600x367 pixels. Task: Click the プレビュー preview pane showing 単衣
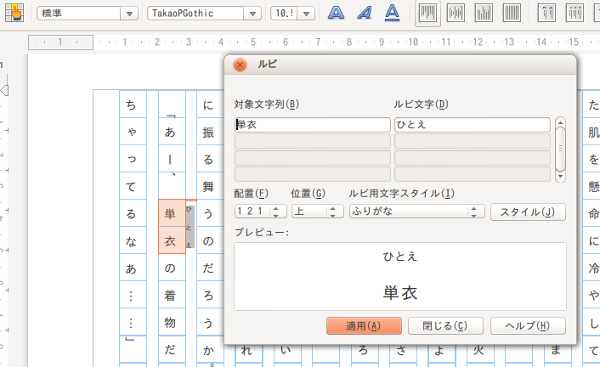click(x=400, y=276)
